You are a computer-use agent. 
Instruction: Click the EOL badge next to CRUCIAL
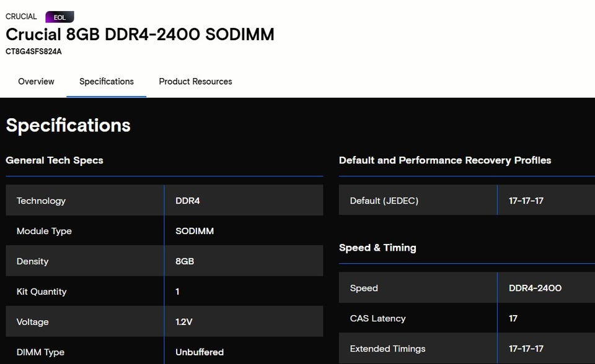point(59,17)
